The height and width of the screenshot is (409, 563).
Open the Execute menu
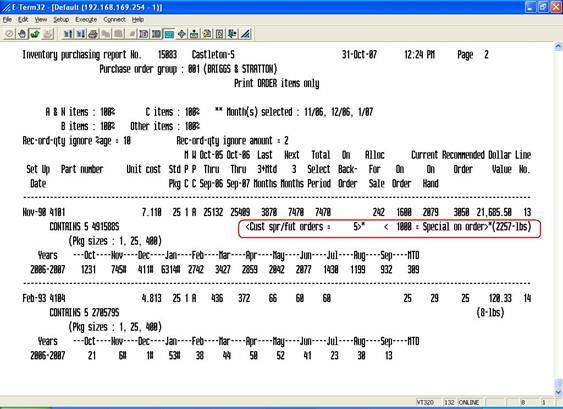tap(86, 20)
